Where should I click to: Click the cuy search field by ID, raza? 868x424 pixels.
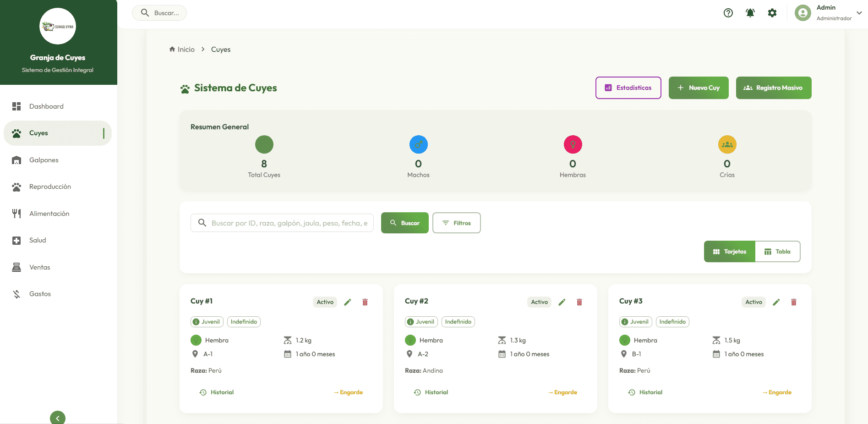pyautogui.click(x=289, y=223)
